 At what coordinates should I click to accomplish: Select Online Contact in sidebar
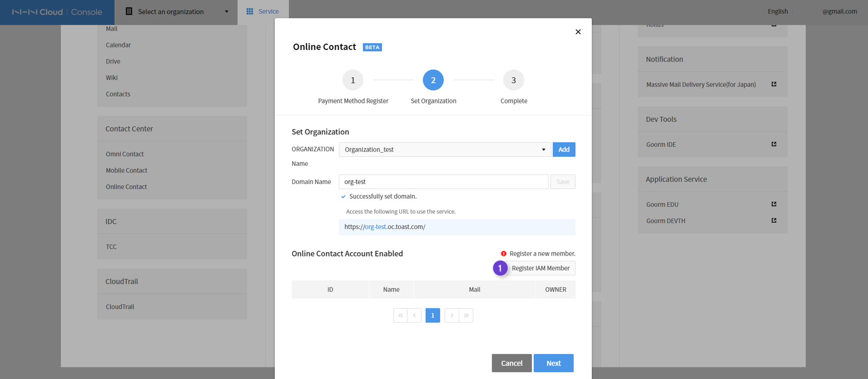point(126,187)
